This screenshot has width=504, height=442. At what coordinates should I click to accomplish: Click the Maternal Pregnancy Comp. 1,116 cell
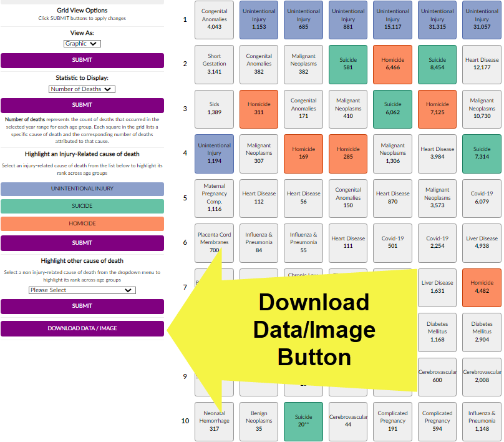(214, 198)
